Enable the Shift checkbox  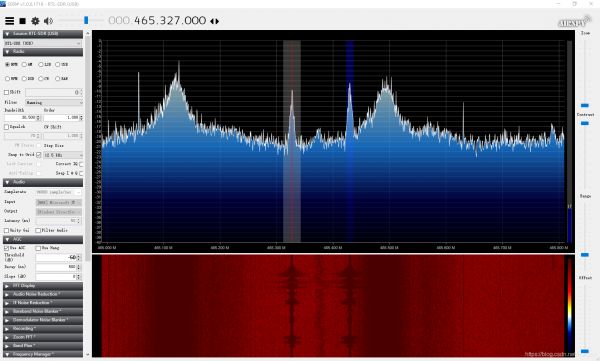click(x=7, y=92)
